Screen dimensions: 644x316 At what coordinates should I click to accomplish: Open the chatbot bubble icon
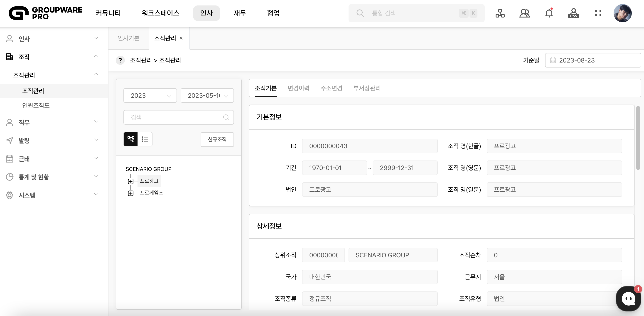[628, 298]
